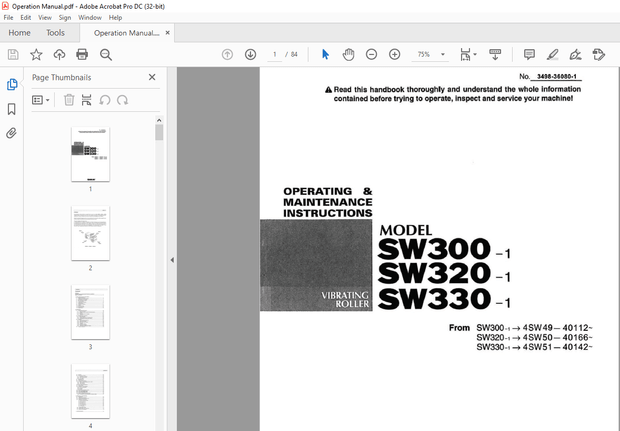This screenshot has height=431, width=620.
Task: Go to next page arrow
Action: 250,55
